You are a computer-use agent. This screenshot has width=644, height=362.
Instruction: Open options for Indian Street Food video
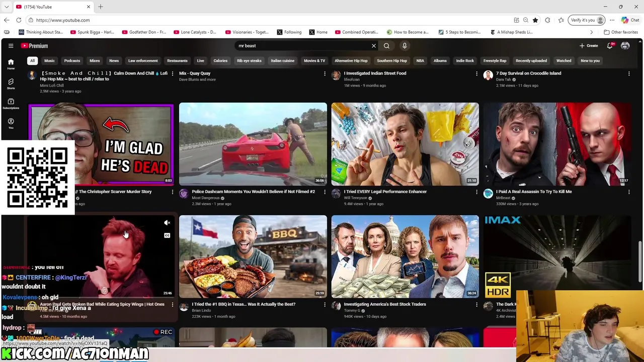(476, 74)
